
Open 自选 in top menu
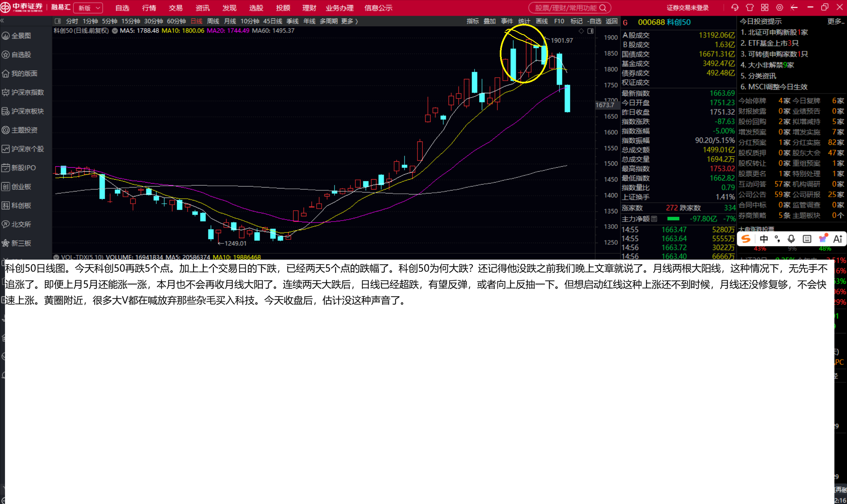click(x=122, y=8)
